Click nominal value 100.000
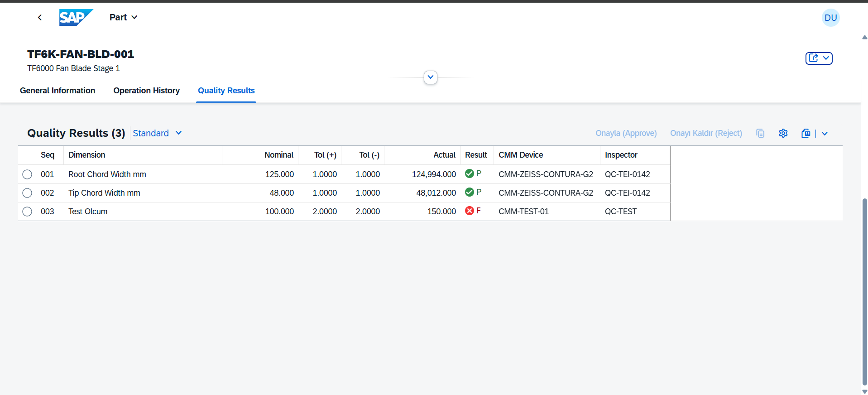This screenshot has height=395, width=868. pos(279,212)
